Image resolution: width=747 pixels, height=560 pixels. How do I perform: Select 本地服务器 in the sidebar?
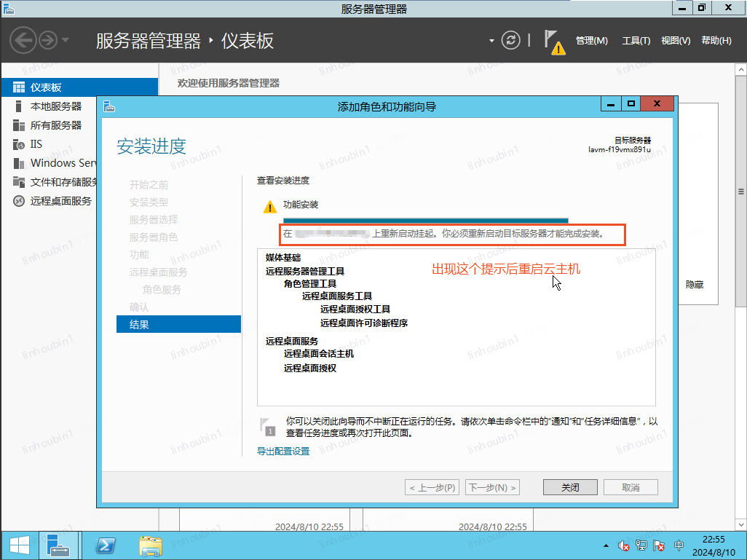(x=56, y=106)
